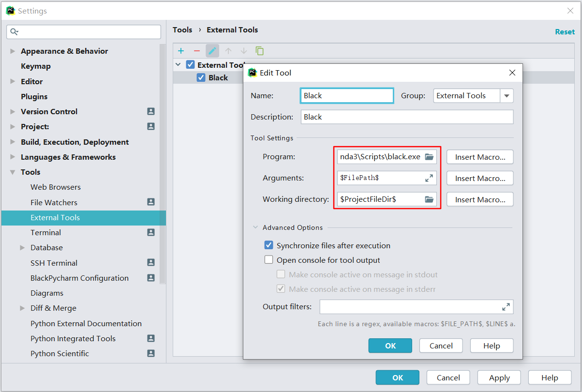Viewport: 582px width, 392px height.
Task: Click the File Watchers per-project icon
Action: (x=151, y=202)
